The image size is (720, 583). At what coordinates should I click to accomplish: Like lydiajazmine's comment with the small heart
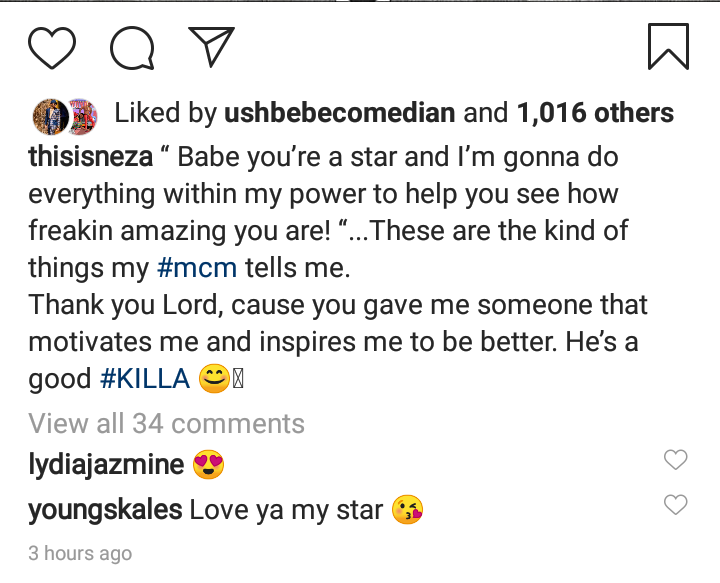(676, 460)
